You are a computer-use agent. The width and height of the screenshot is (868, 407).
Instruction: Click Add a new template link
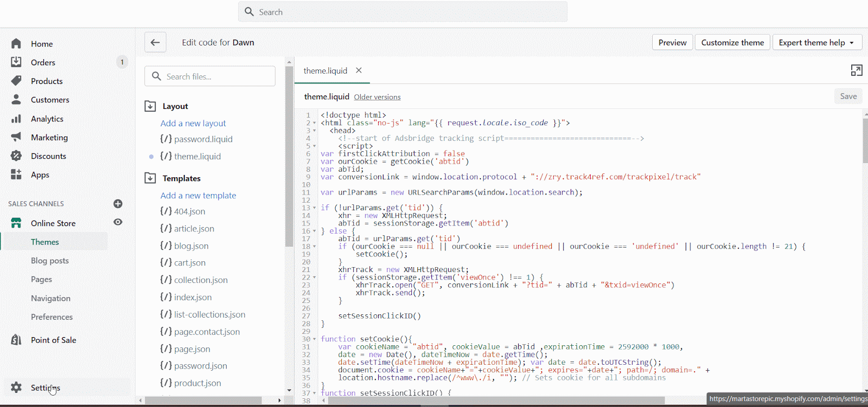[x=198, y=196]
